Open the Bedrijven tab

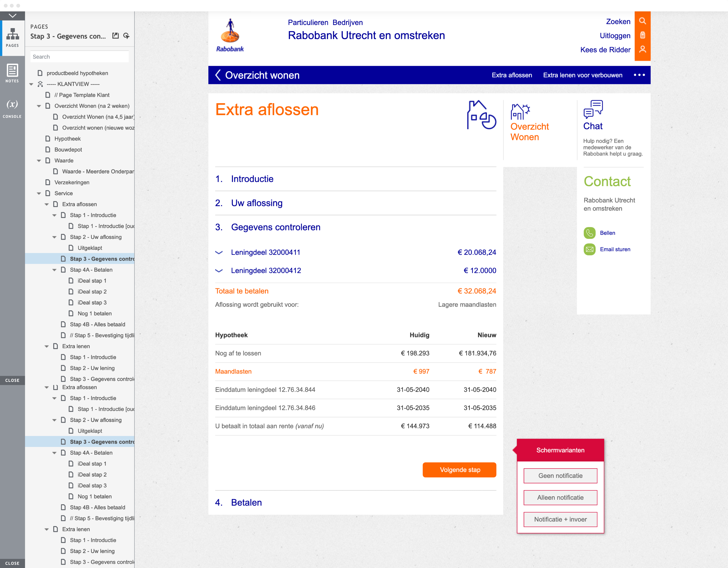coord(348,22)
